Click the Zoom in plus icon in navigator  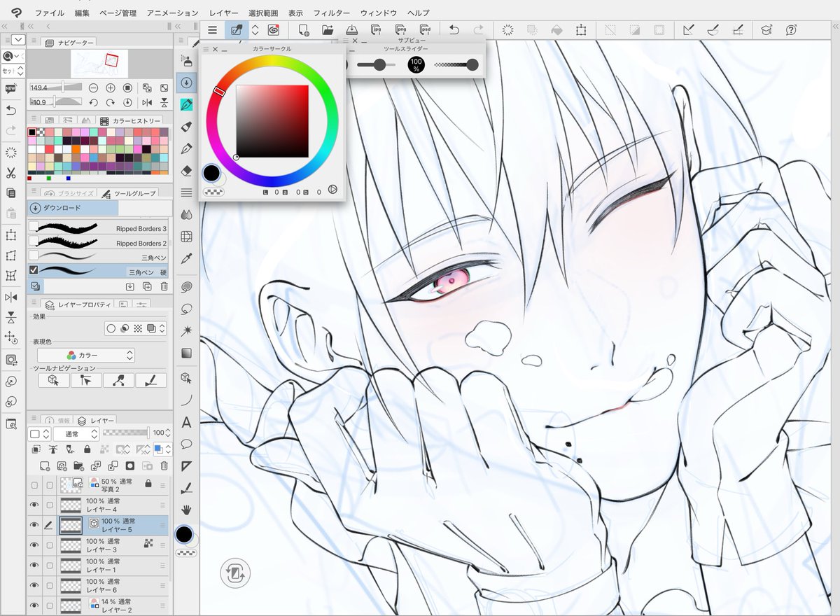[x=111, y=87]
